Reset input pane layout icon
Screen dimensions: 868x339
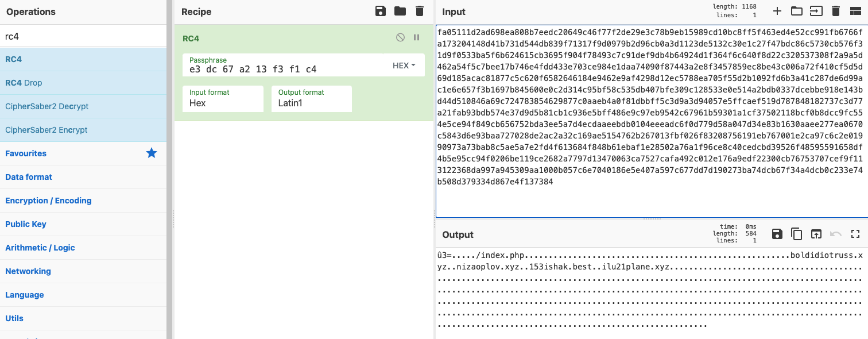(x=855, y=11)
